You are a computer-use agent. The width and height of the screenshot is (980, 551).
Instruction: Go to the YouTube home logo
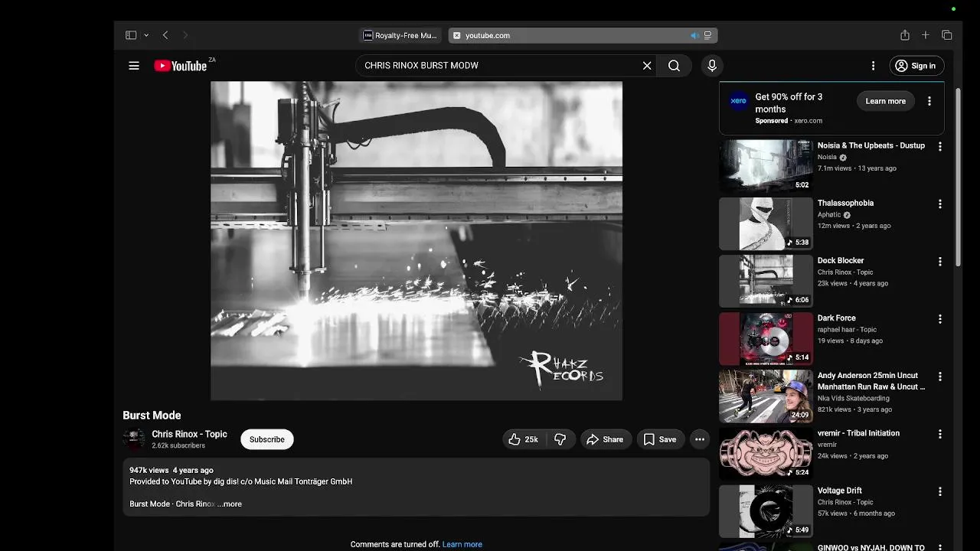[181, 66]
